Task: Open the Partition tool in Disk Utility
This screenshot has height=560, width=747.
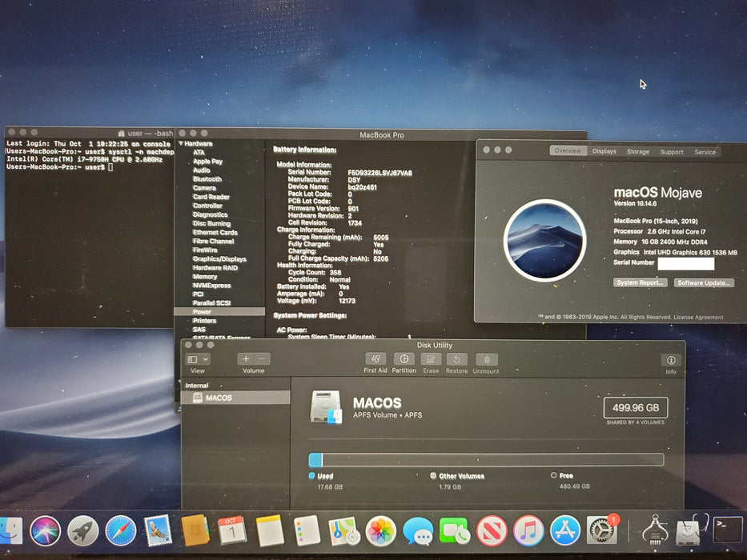Action: [x=404, y=359]
